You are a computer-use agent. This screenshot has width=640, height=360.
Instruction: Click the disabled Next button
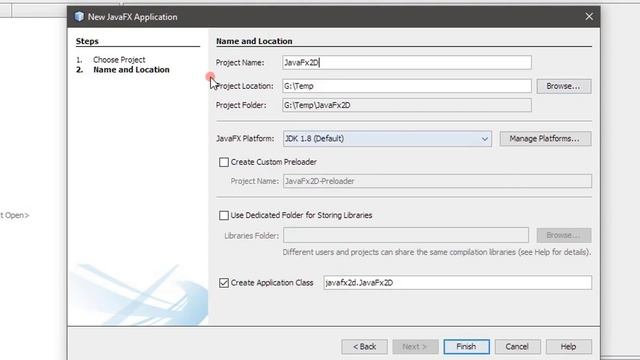point(416,347)
